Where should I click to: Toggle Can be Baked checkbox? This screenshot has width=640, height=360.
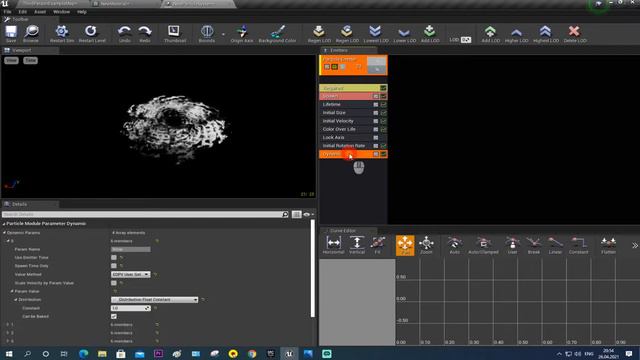114,316
